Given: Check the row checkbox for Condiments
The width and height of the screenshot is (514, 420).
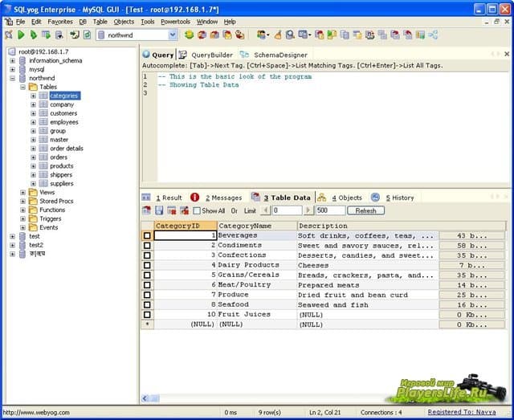Looking at the screenshot, I should 147,245.
